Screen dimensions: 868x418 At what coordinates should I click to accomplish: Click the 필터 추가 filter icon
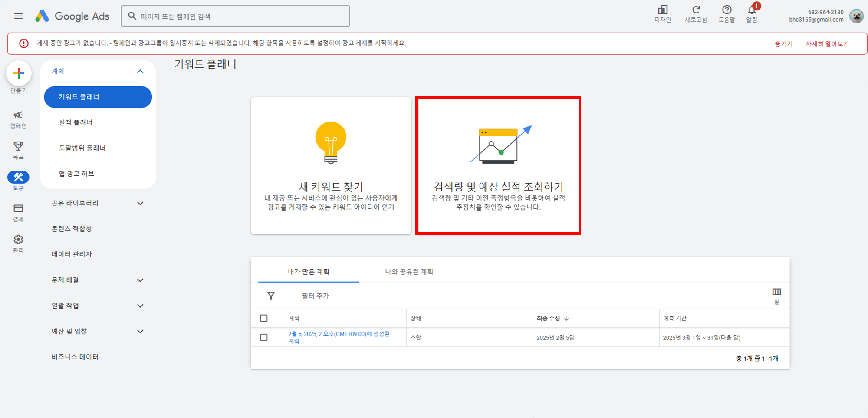271,296
